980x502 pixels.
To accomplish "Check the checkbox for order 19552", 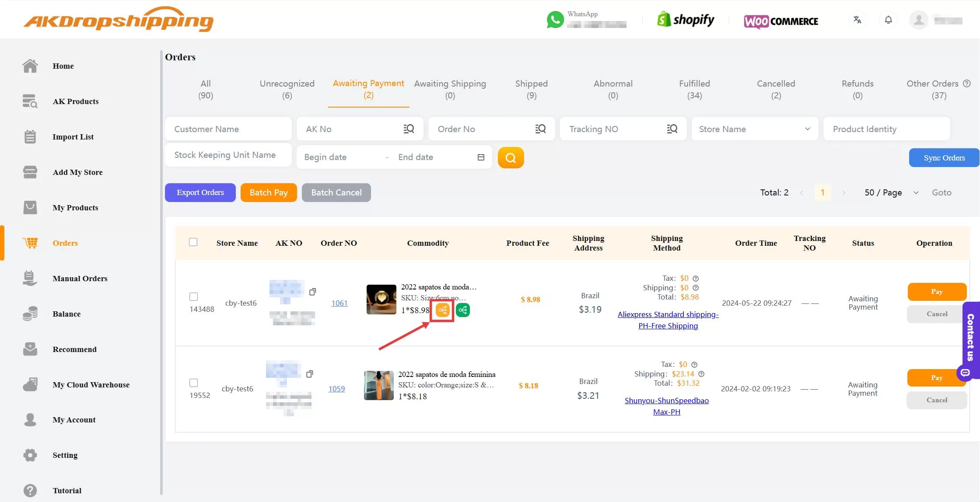I will pos(194,383).
